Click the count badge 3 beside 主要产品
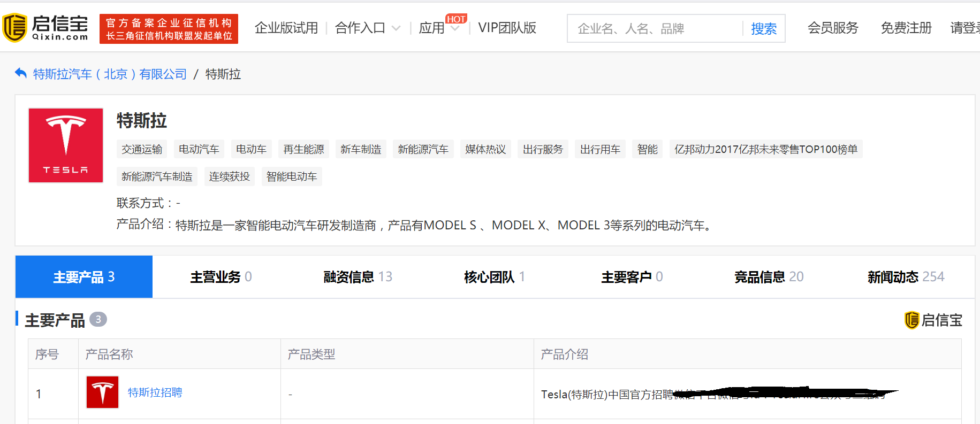The image size is (980, 424). 98,319
